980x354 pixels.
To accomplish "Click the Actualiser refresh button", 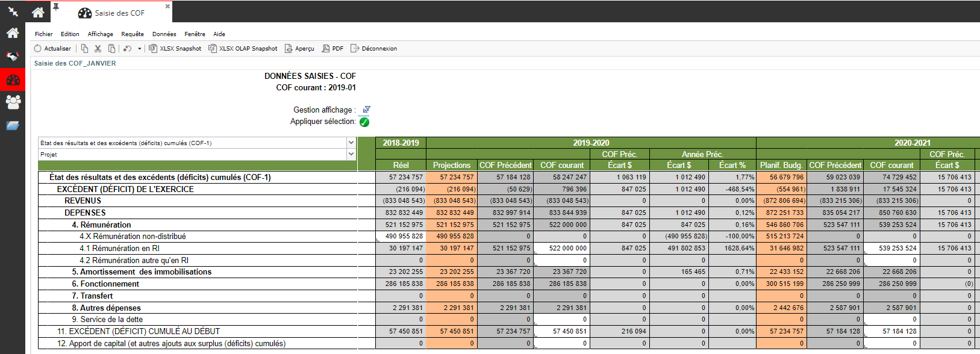I will pyautogui.click(x=52, y=48).
